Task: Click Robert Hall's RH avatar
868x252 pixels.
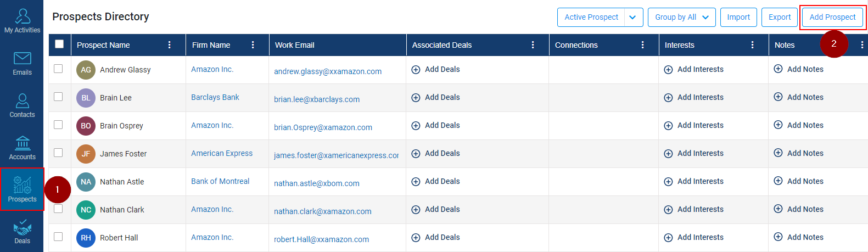Action: pyautogui.click(x=86, y=238)
